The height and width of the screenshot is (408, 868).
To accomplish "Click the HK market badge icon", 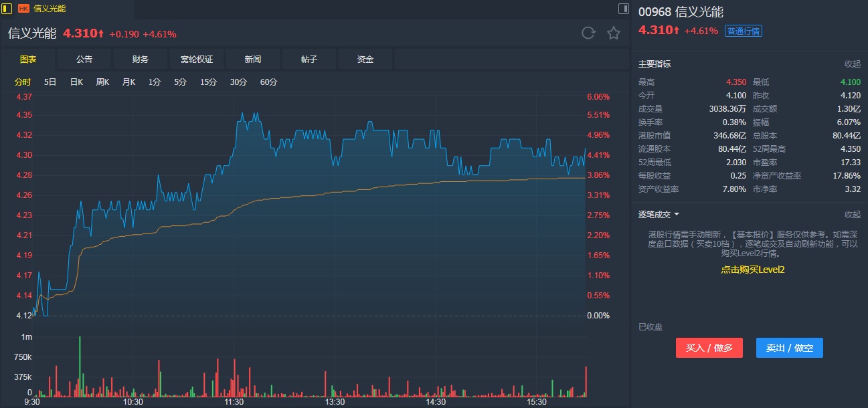I will coord(23,9).
